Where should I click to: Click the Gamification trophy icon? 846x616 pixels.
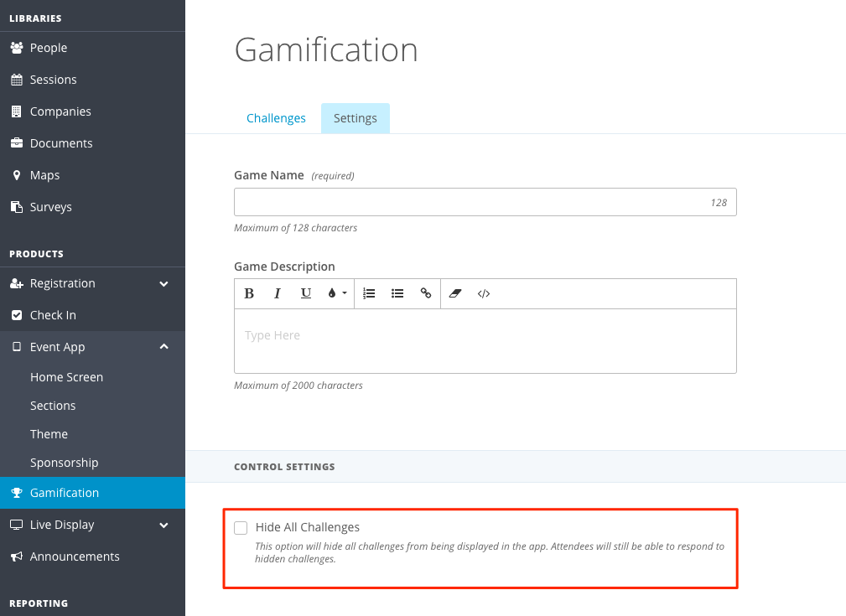pos(17,493)
